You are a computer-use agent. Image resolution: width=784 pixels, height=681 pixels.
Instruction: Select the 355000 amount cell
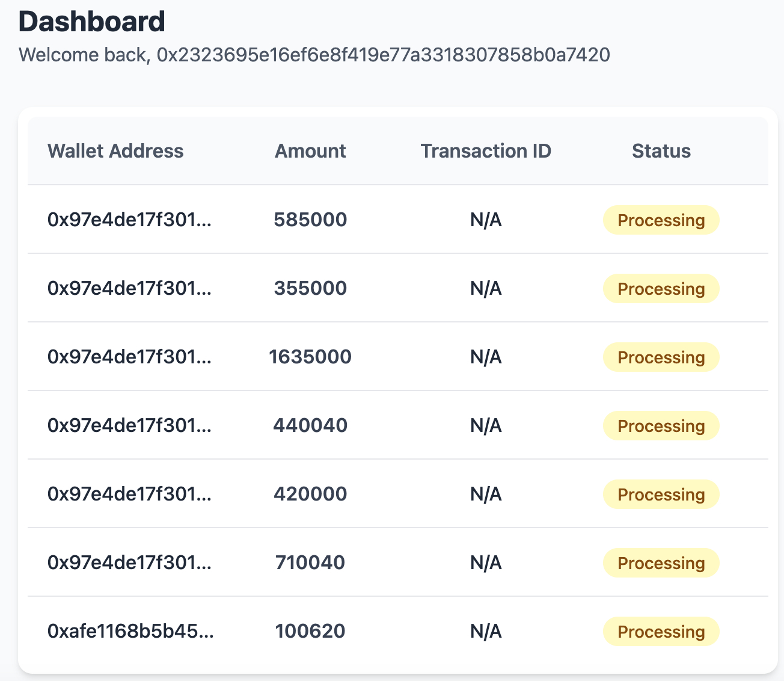pos(310,288)
